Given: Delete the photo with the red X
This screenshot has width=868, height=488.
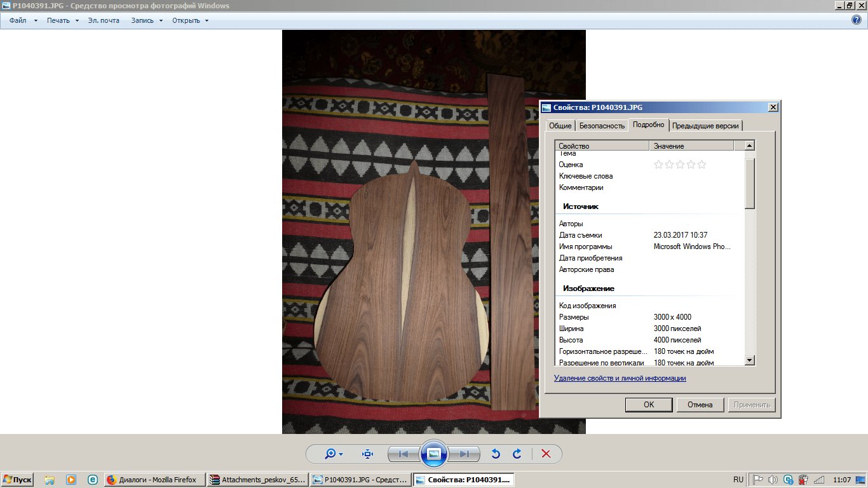Looking at the screenshot, I should point(545,454).
